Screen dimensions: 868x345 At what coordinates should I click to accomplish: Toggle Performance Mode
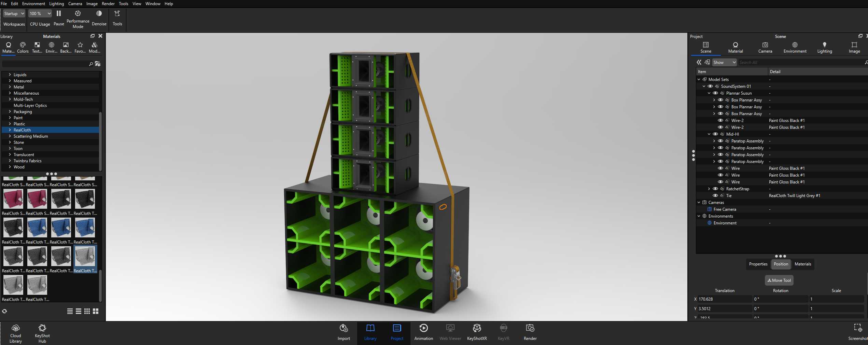pyautogui.click(x=78, y=19)
